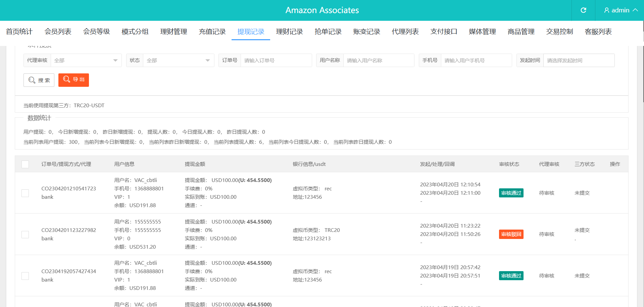This screenshot has height=307, width=644.
Task: Open the 交易控制 tab
Action: (x=559, y=32)
